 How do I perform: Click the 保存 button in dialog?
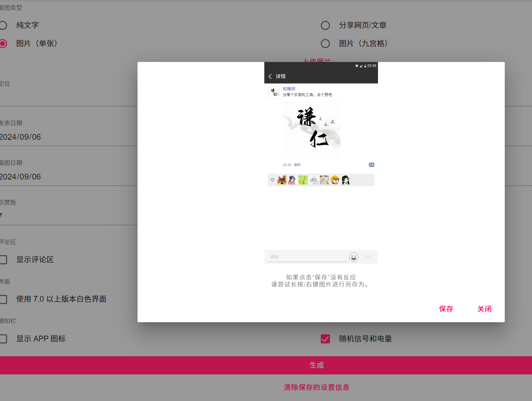446,309
